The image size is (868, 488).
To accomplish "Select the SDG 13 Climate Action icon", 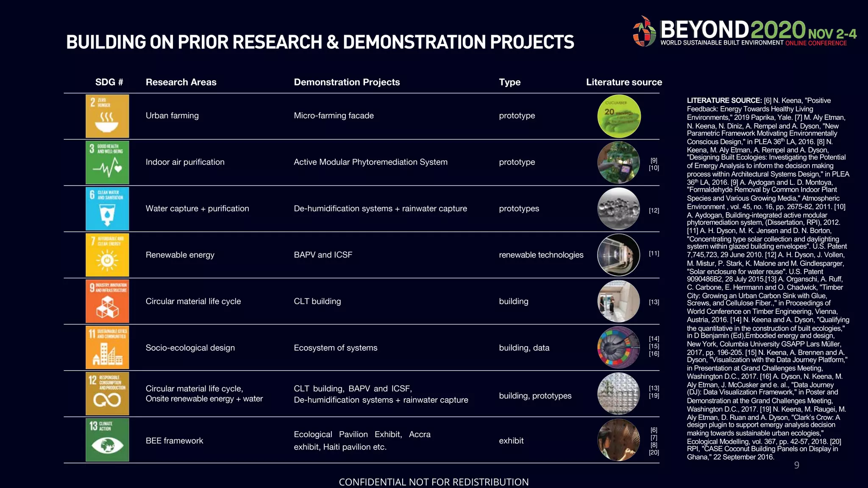I will click(x=107, y=440).
